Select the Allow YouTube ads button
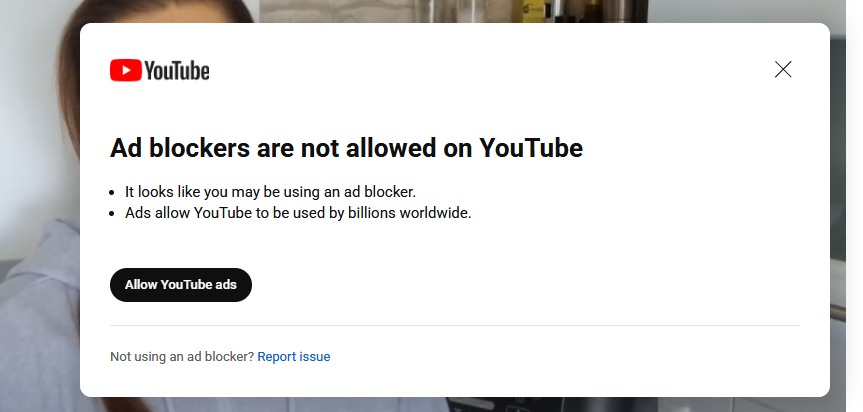Viewport: 863px width, 412px height. pos(181,285)
